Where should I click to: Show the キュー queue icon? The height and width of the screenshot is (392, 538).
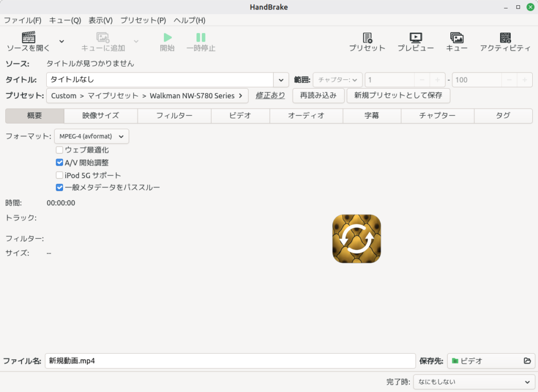coord(457,38)
